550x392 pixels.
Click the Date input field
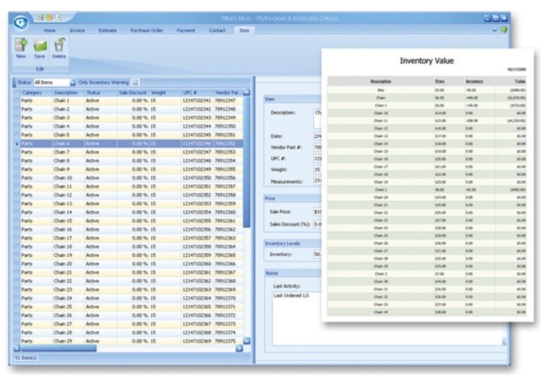coord(318,136)
